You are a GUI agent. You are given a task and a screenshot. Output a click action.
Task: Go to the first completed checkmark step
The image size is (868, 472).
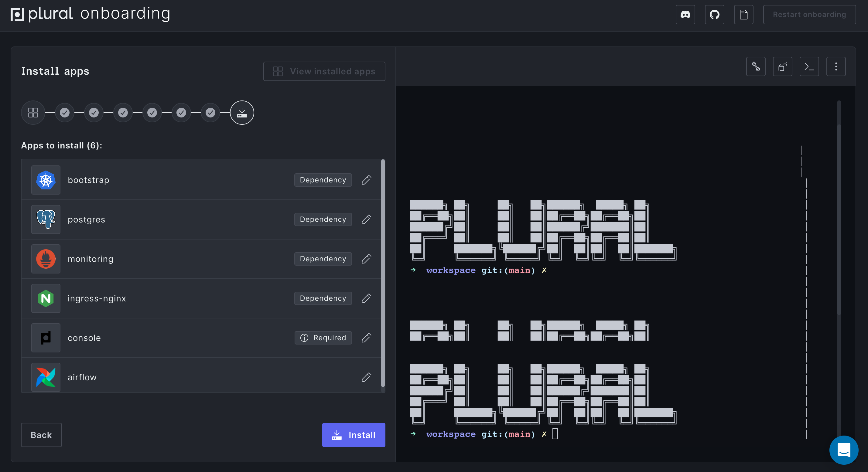(65, 112)
